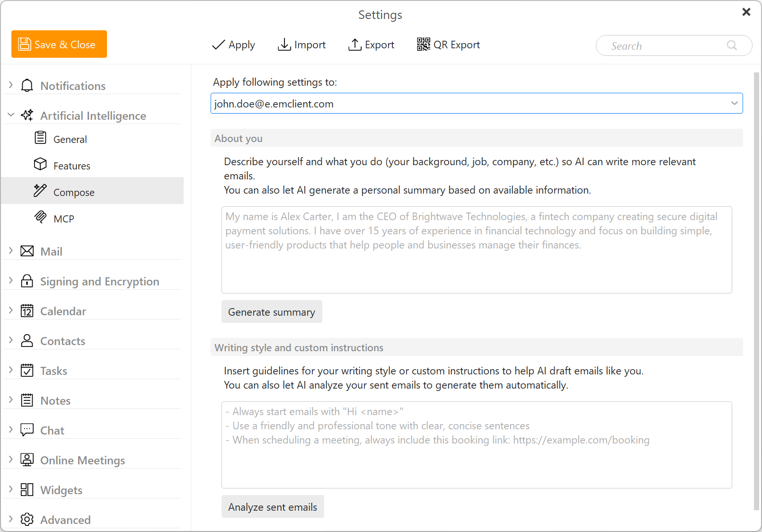Open the Features AI settings page

point(92,165)
